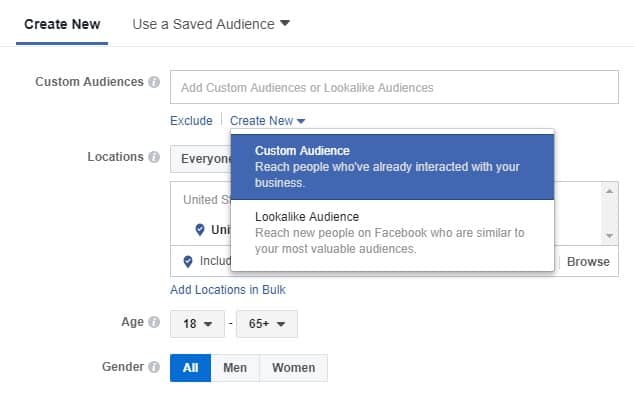Select Men gender option
This screenshot has width=634, height=393.
(x=235, y=368)
